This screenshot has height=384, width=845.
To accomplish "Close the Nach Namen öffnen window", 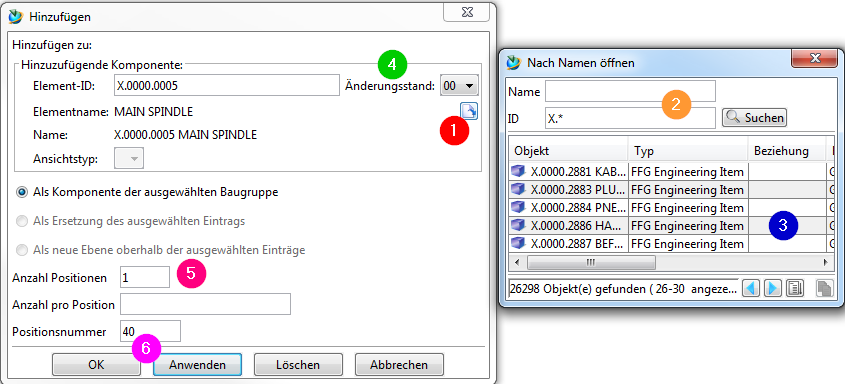I will [x=814, y=58].
